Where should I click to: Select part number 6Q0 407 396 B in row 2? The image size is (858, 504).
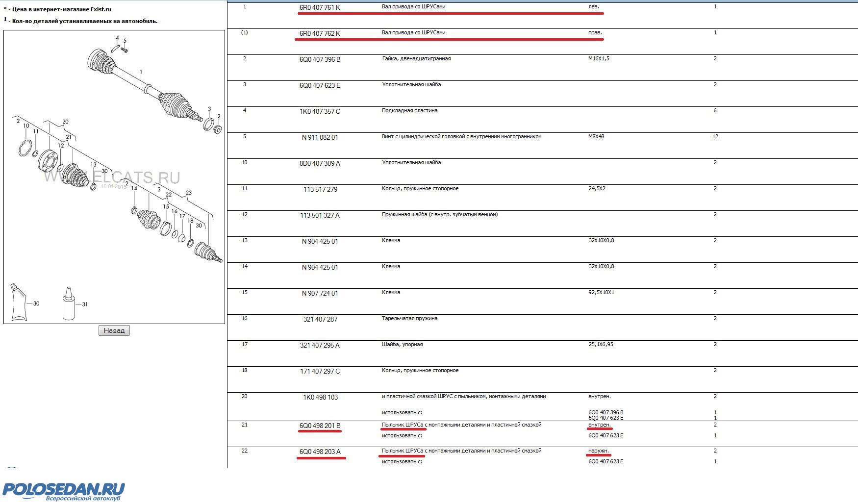[320, 59]
